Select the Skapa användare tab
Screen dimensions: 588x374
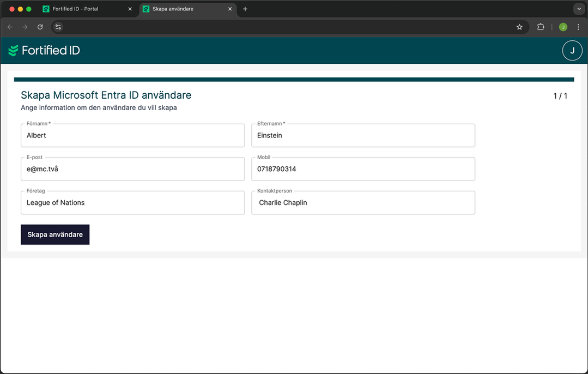[187, 9]
